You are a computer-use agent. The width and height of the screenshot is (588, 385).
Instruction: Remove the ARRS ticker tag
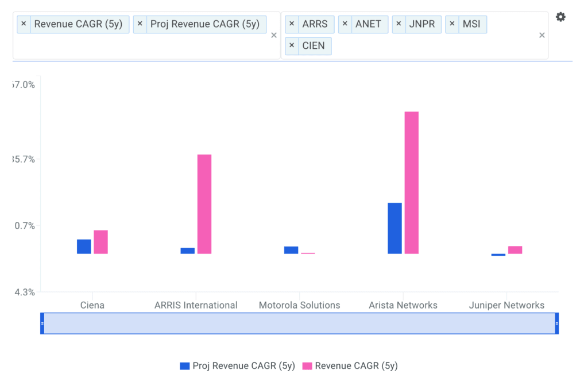click(x=292, y=24)
